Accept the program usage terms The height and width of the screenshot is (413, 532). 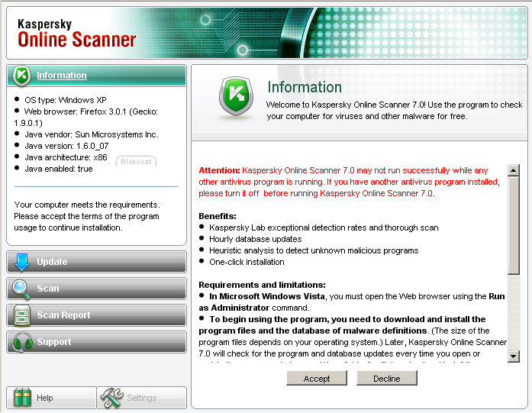click(317, 379)
